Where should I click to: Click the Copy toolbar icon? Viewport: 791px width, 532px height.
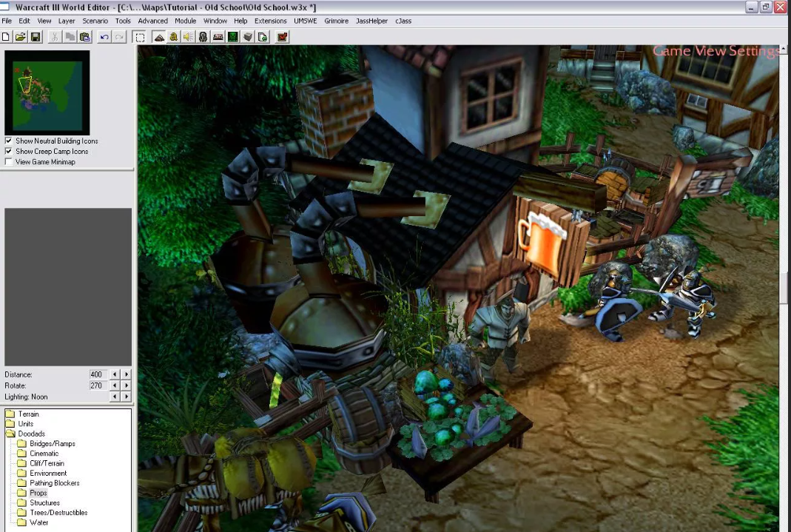point(70,37)
